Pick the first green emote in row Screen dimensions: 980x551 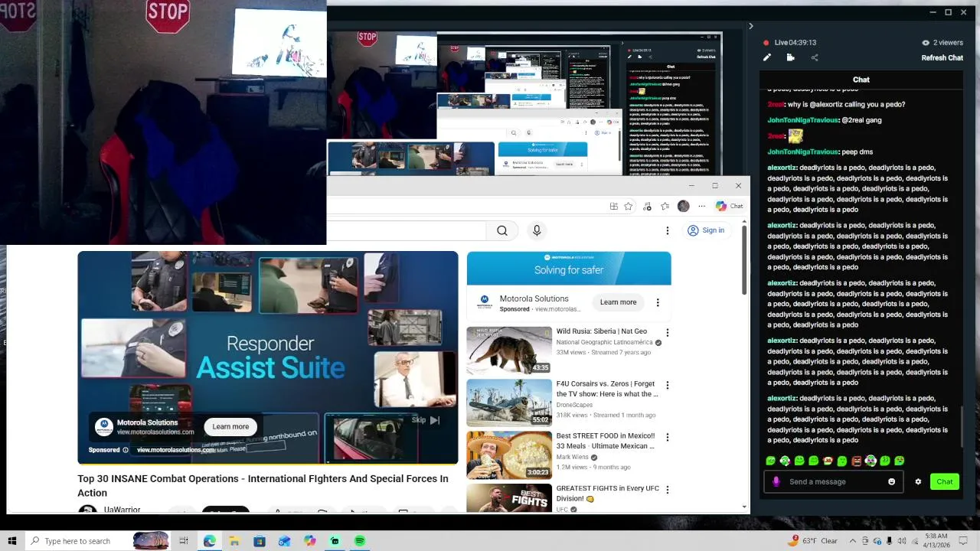pos(771,461)
